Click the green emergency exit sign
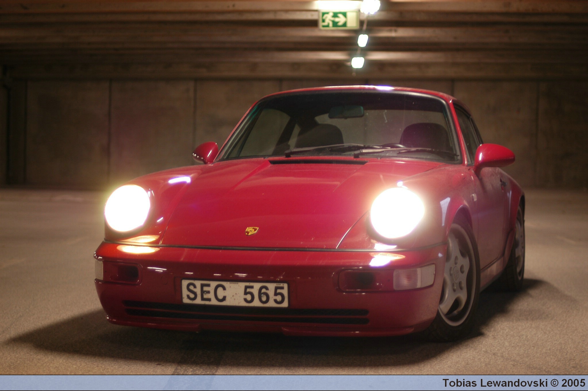The image size is (588, 391). point(339,20)
